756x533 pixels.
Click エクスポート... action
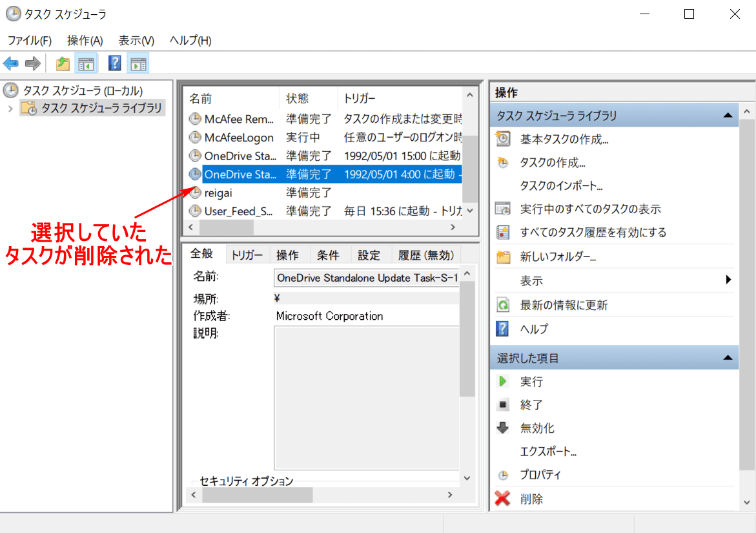click(x=548, y=452)
